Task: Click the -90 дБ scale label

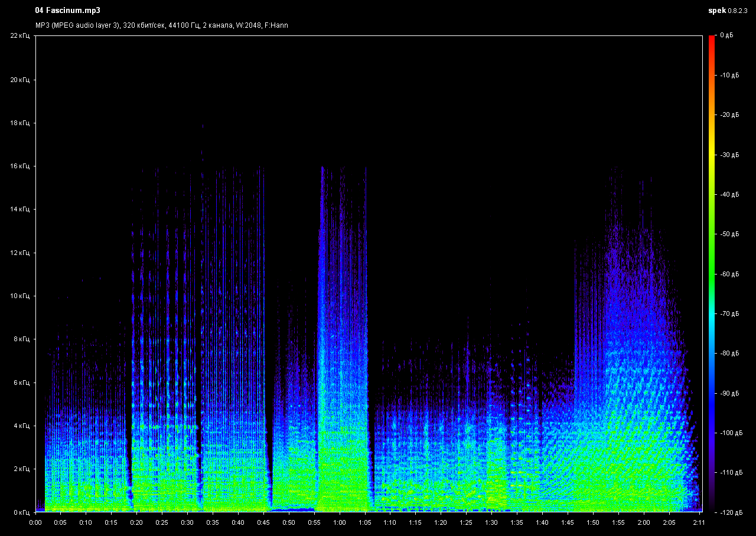Action: point(729,393)
